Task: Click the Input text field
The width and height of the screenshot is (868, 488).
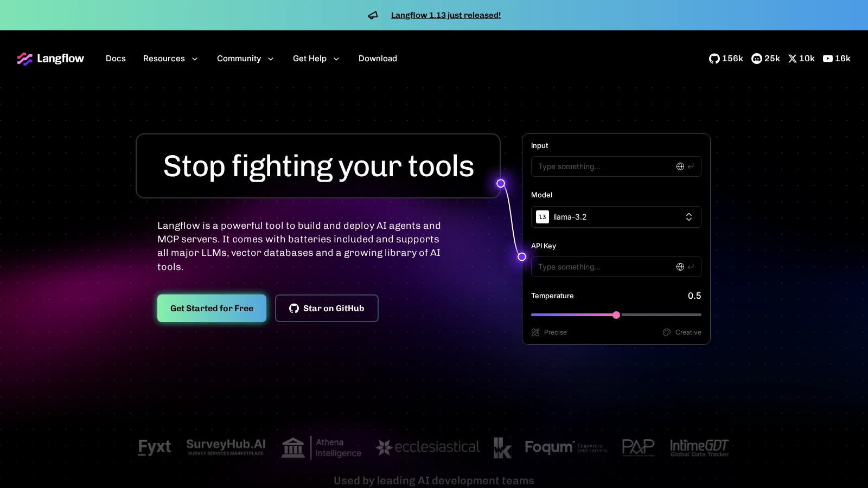Action: 616,166
